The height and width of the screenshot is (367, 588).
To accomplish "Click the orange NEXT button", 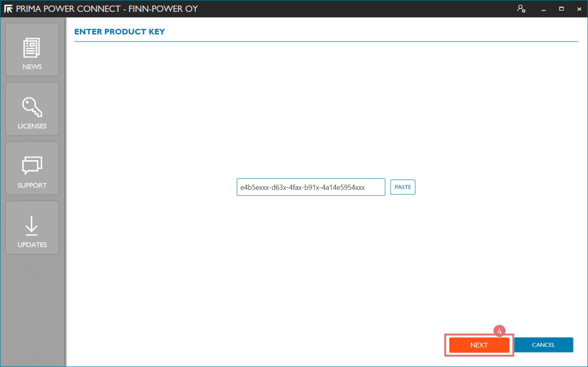I will [x=479, y=345].
